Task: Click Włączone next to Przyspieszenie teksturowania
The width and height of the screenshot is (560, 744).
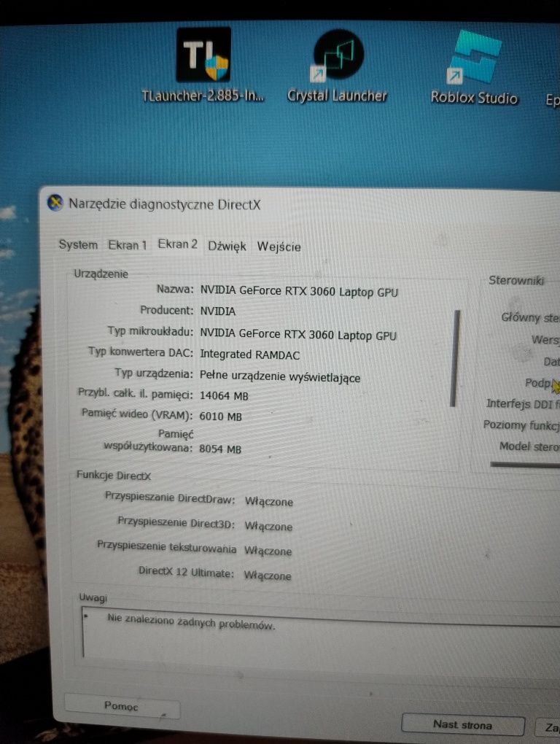Action: (x=268, y=551)
